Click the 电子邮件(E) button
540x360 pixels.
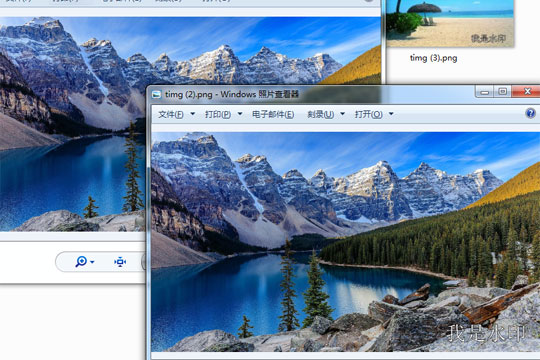(x=273, y=114)
